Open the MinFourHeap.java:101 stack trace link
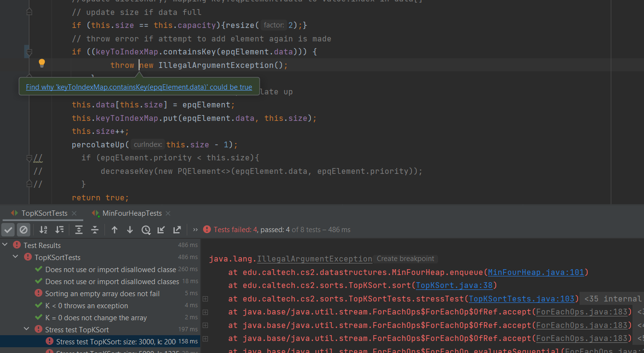Viewport: 644px width, 353px height. click(x=535, y=273)
